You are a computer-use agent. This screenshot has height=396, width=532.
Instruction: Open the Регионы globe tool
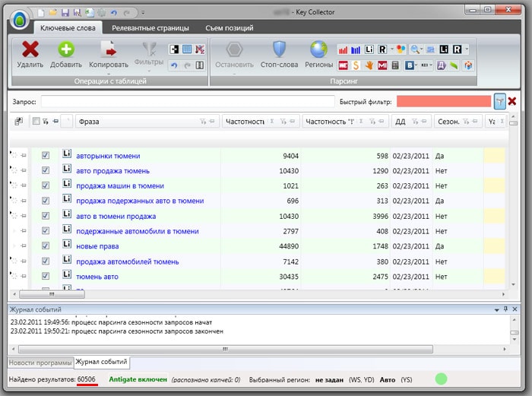(x=318, y=54)
